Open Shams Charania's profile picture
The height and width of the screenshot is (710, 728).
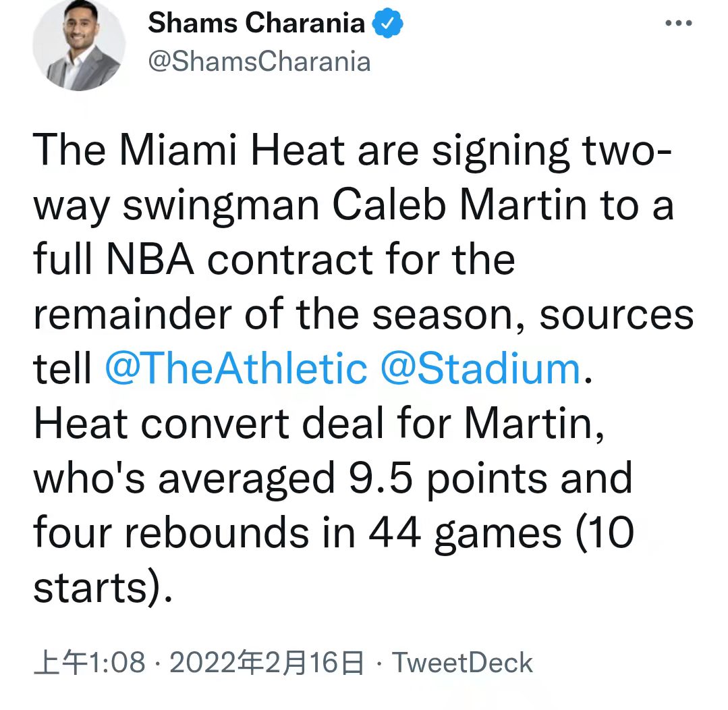click(x=79, y=45)
